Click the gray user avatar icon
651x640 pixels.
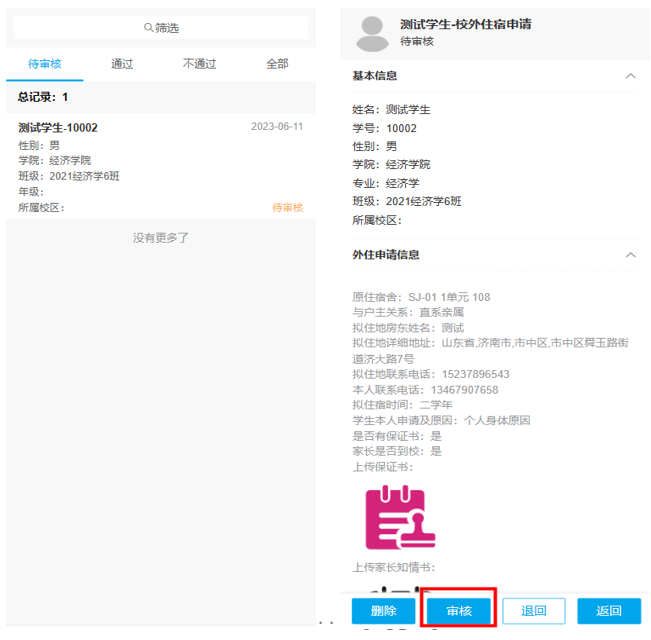pyautogui.click(x=373, y=33)
